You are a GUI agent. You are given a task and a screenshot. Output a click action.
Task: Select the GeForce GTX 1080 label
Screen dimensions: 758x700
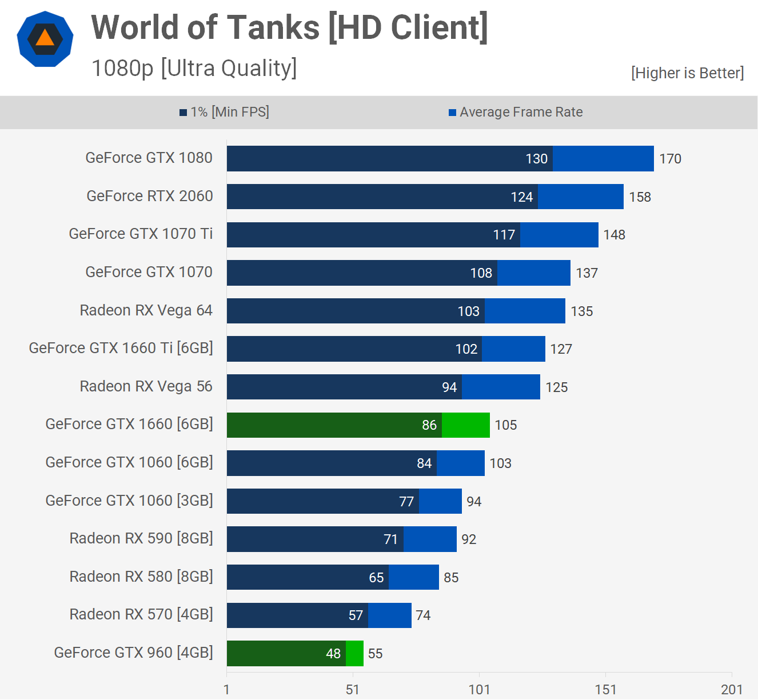coord(149,158)
